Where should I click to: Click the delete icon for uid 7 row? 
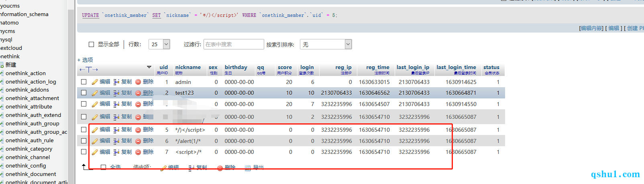click(138, 153)
